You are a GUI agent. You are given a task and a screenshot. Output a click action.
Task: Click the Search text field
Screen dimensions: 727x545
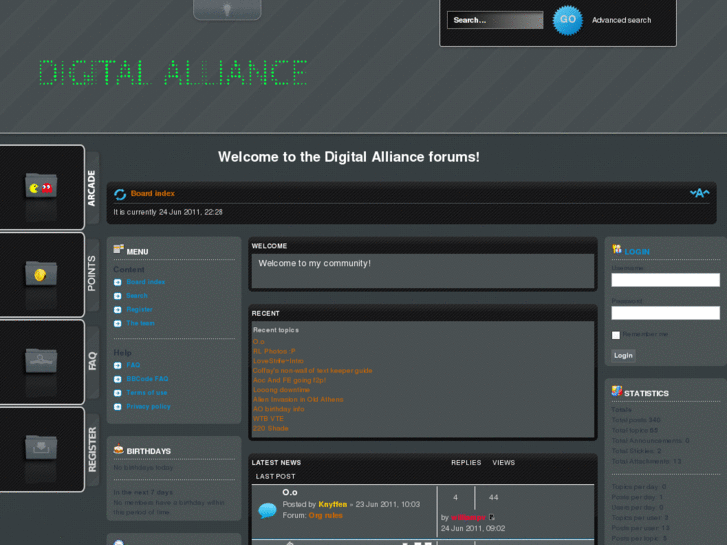[x=494, y=20]
